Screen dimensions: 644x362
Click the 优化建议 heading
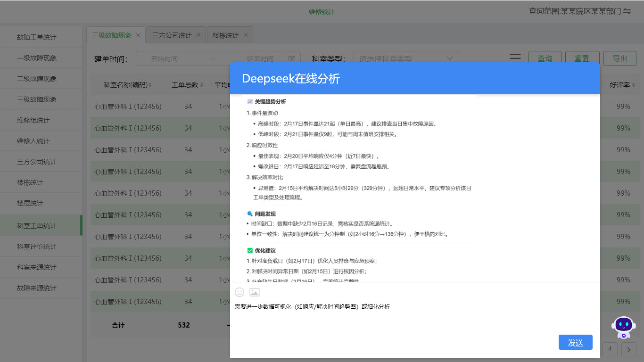[x=265, y=250]
